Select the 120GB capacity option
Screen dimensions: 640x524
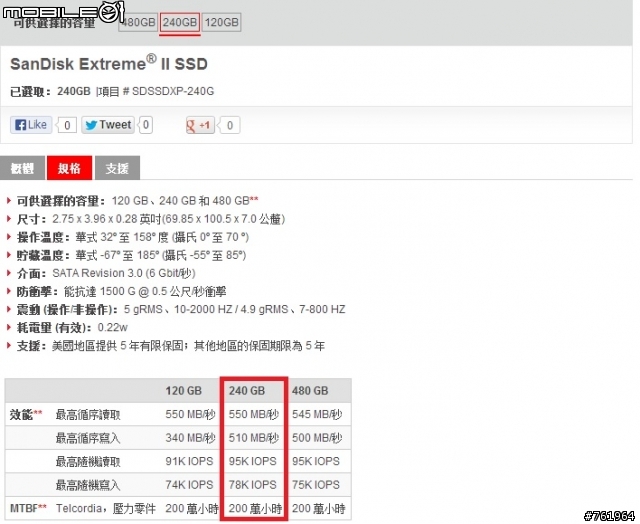(x=222, y=22)
